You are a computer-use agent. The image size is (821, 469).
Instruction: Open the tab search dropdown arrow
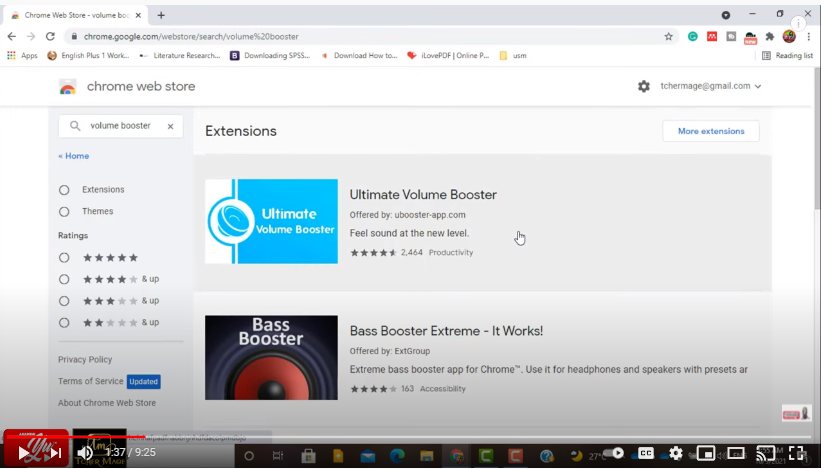(726, 15)
